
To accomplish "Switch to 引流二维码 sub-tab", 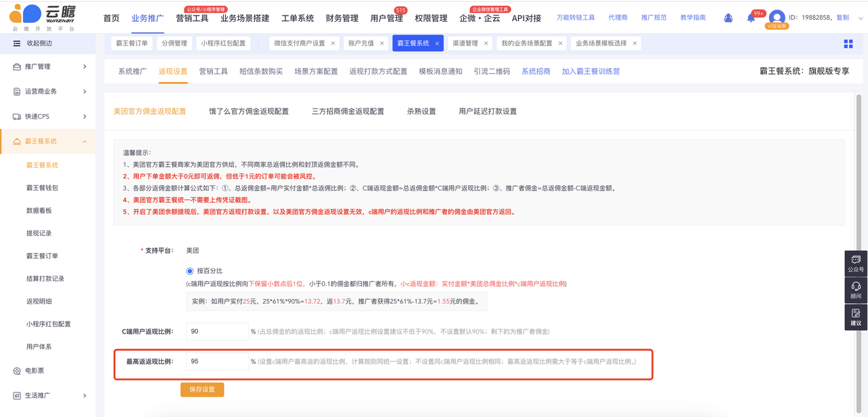I will 492,71.
